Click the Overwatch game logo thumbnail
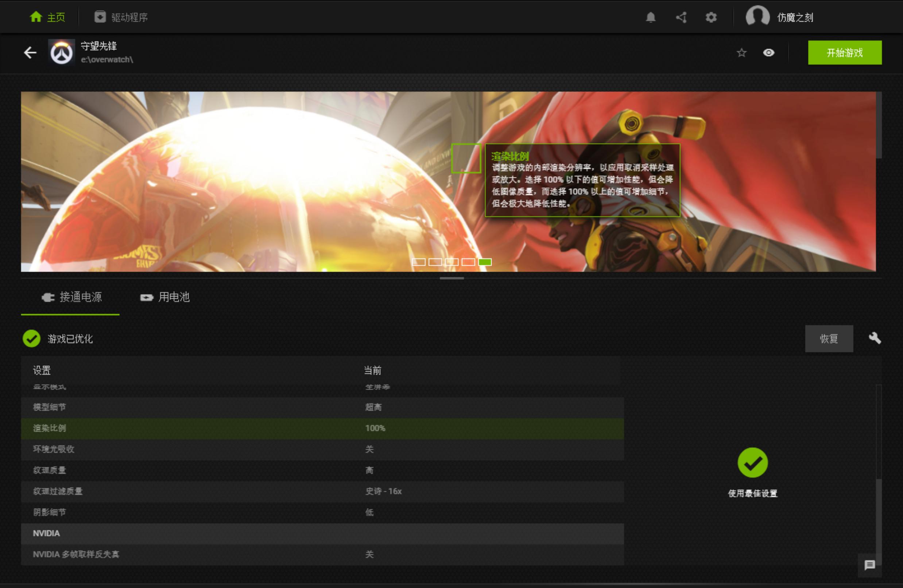 [62, 53]
